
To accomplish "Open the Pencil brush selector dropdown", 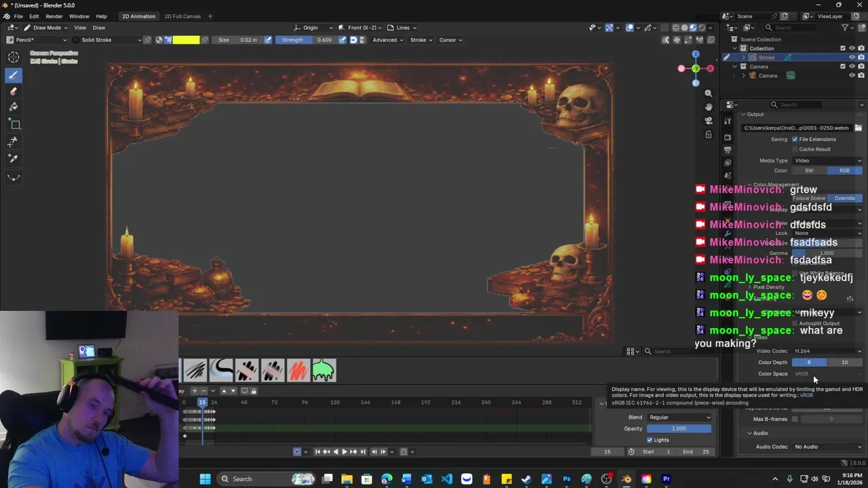I will [x=36, y=40].
